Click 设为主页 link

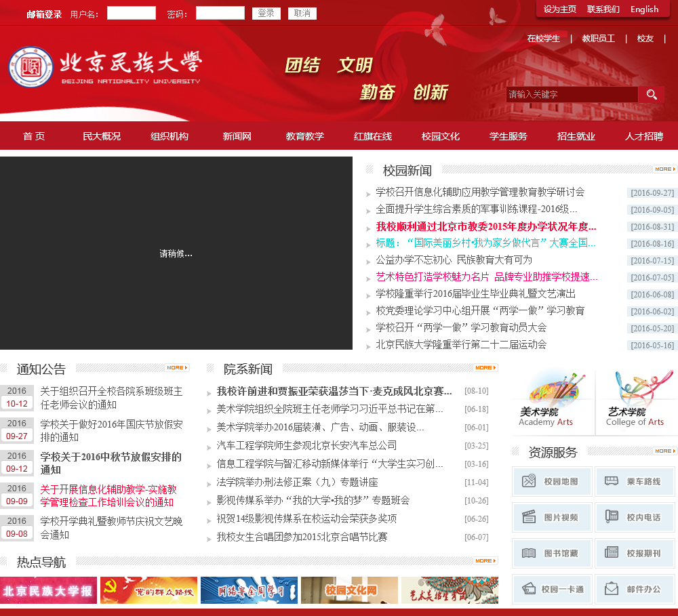(559, 9)
